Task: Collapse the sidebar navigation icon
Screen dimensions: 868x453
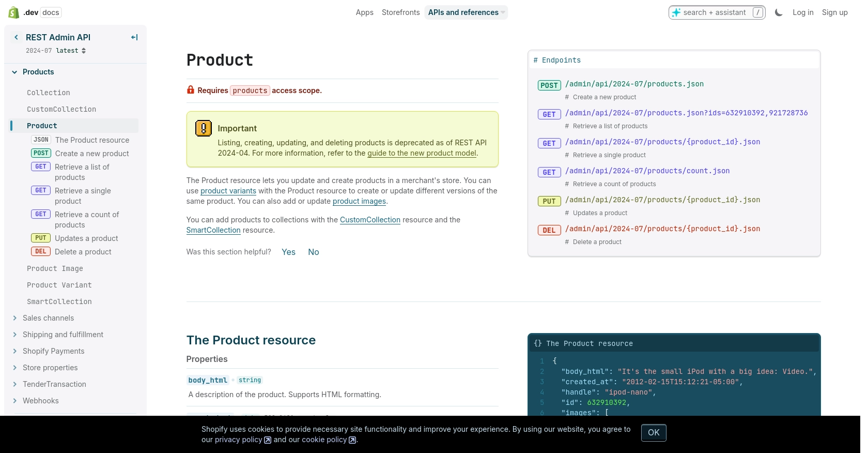Action: point(134,37)
